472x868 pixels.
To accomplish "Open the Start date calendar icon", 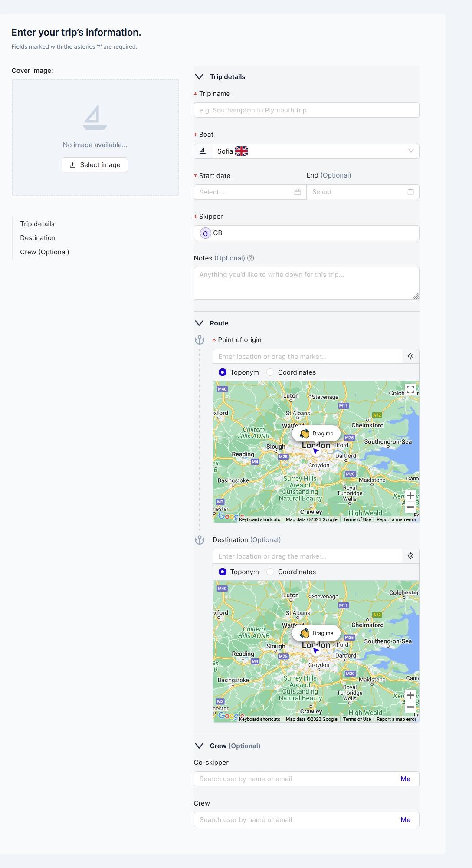I will (x=297, y=192).
